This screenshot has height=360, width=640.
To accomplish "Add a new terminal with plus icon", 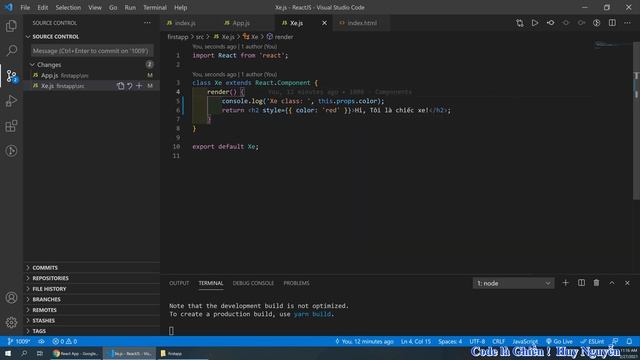I will coord(565,283).
